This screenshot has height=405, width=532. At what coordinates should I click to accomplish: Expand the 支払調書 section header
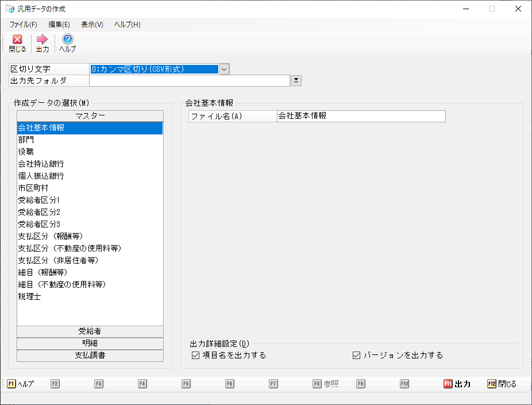(90, 356)
